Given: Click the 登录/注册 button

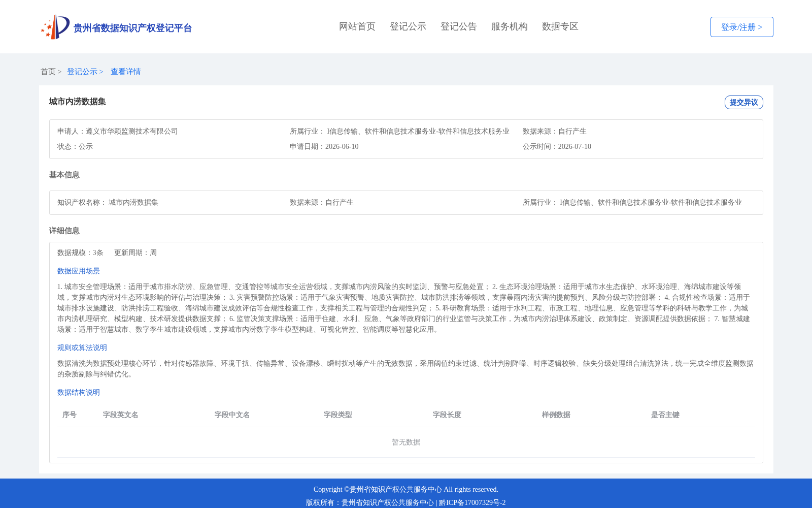Looking at the screenshot, I should 742,27.
